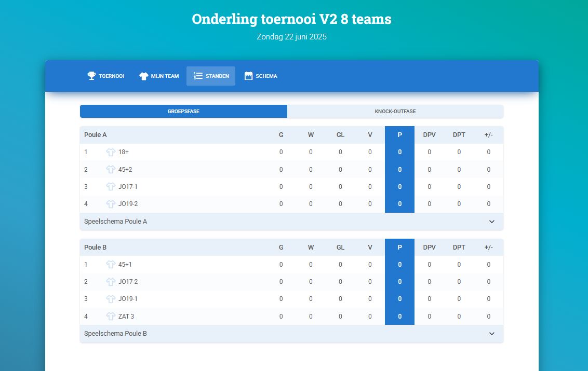This screenshot has width=588, height=371.
Task: Select team JO19-1 in Poule B
Action: (128, 299)
